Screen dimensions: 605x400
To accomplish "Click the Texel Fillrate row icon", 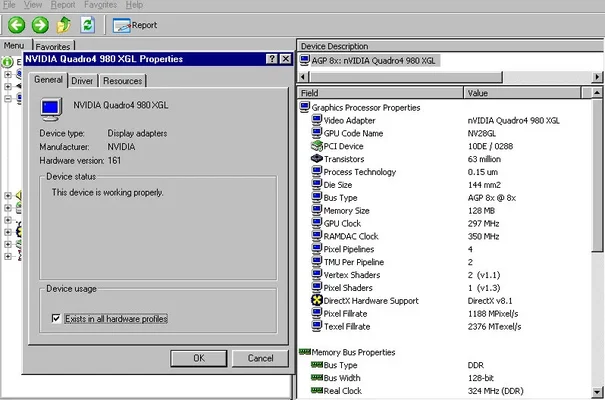I will [x=317, y=326].
